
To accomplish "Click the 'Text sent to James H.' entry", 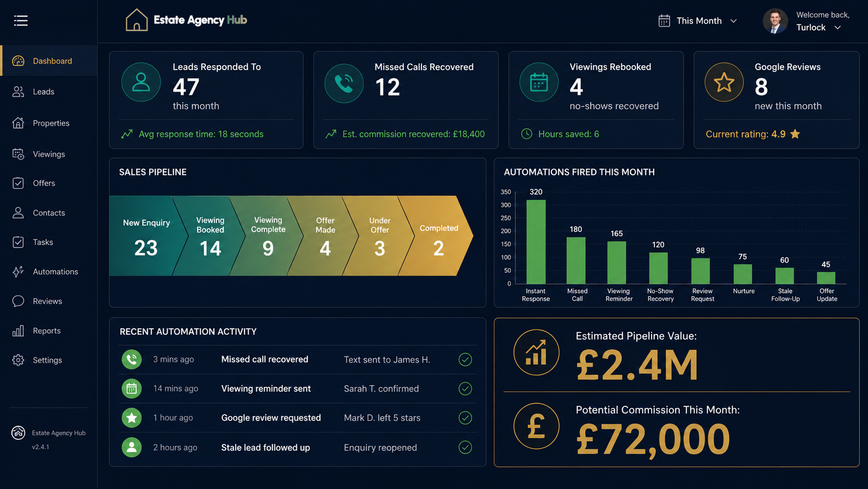I will [387, 360].
